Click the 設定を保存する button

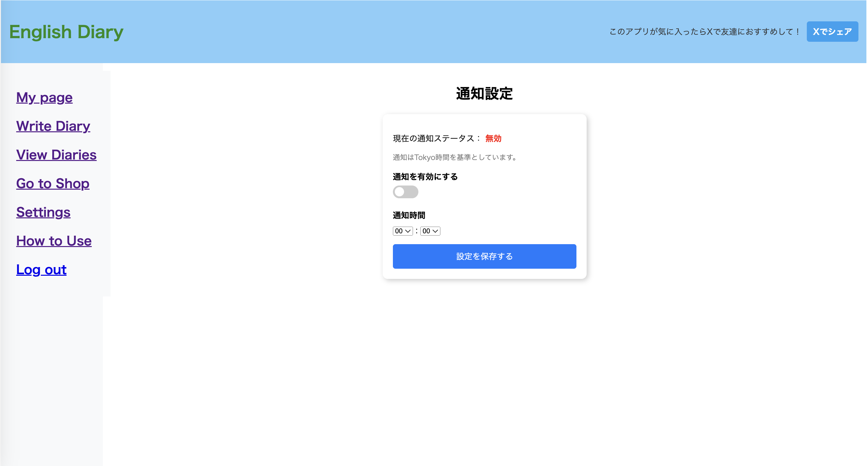484,256
